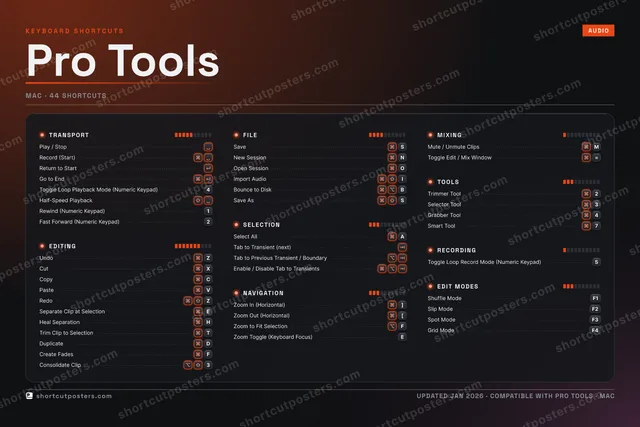The height and width of the screenshot is (427, 640).
Task: Click the [ key beside Zoom Out (Horizontal)
Action: point(402,316)
